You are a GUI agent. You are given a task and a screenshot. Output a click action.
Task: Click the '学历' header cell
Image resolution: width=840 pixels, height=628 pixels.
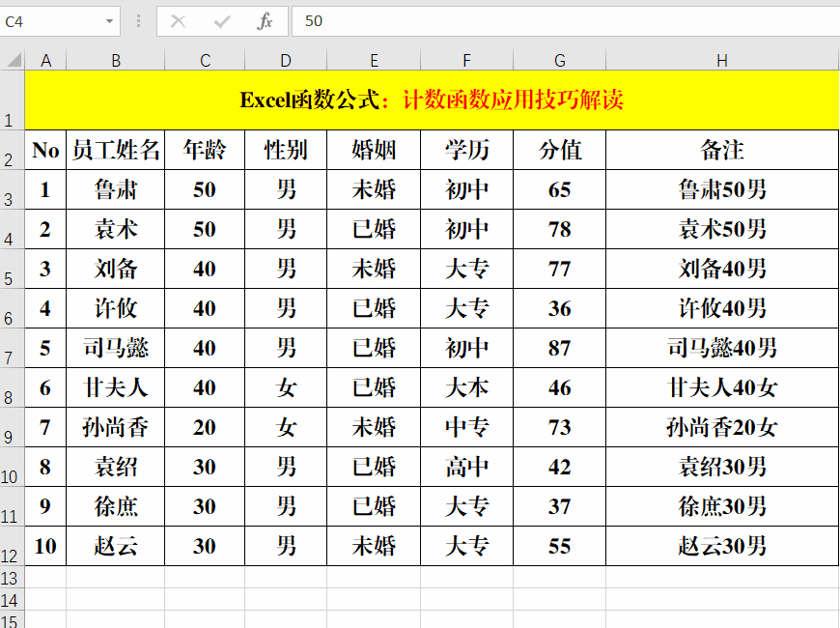[x=466, y=150]
